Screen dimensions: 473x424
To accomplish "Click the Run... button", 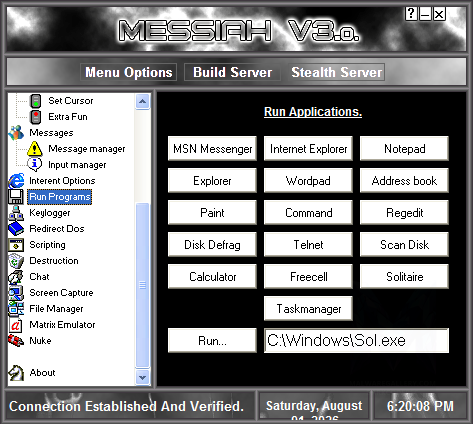I will 212,341.
